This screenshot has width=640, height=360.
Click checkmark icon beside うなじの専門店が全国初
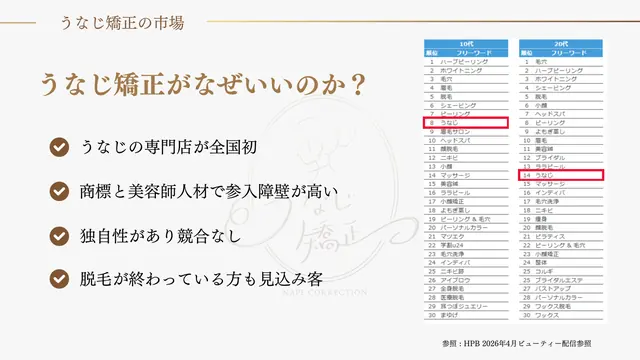tap(59, 147)
